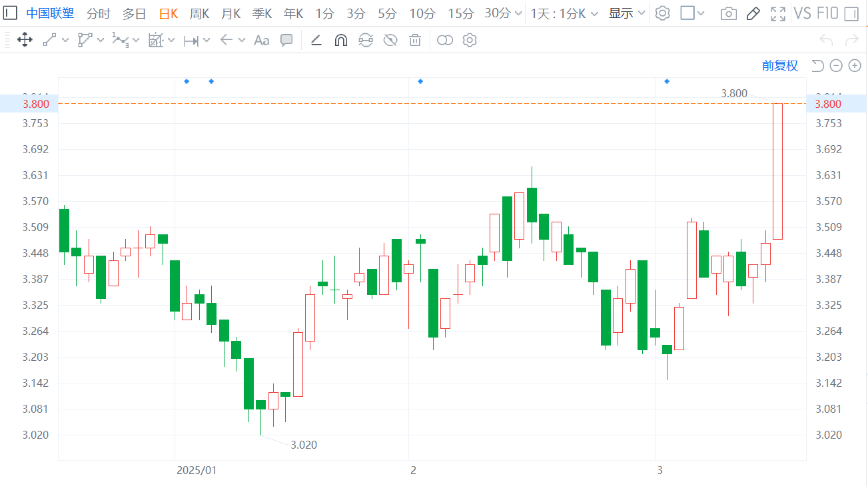868x486 pixels.
Task: Switch to the 多日 chart tab
Action: click(x=134, y=13)
